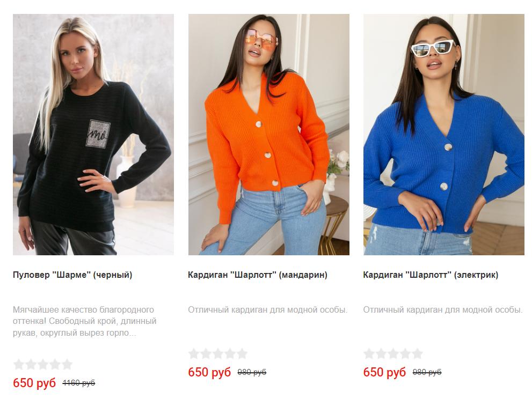Click 650 руб price of orange cardigan
The width and height of the screenshot is (532, 399).
pyautogui.click(x=209, y=372)
